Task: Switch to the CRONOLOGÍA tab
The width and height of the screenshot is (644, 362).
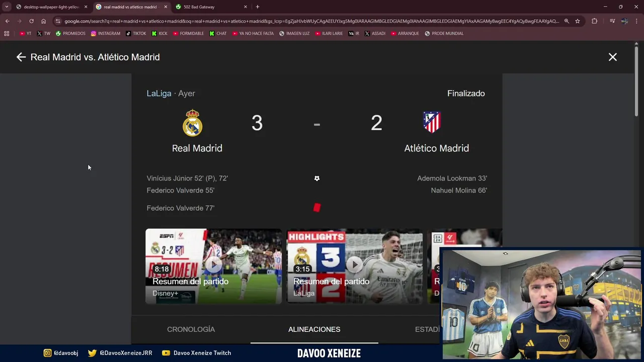Action: pyautogui.click(x=191, y=329)
